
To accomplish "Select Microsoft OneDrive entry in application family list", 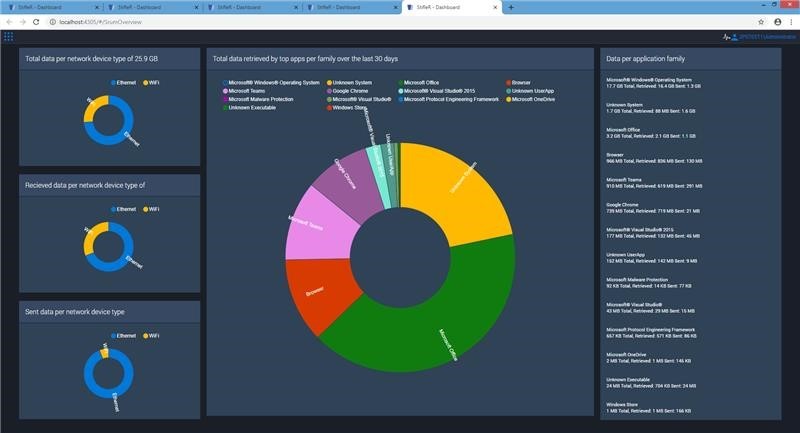I will 648,358.
